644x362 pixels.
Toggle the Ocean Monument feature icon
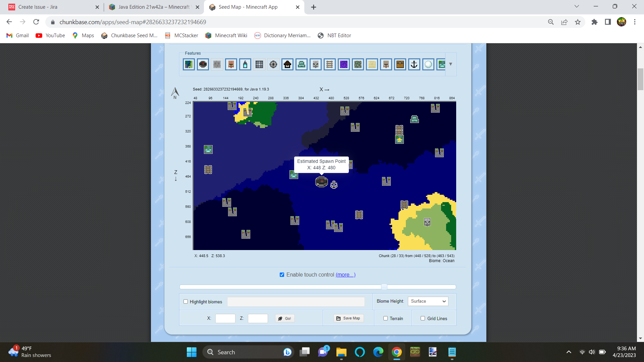(x=302, y=64)
